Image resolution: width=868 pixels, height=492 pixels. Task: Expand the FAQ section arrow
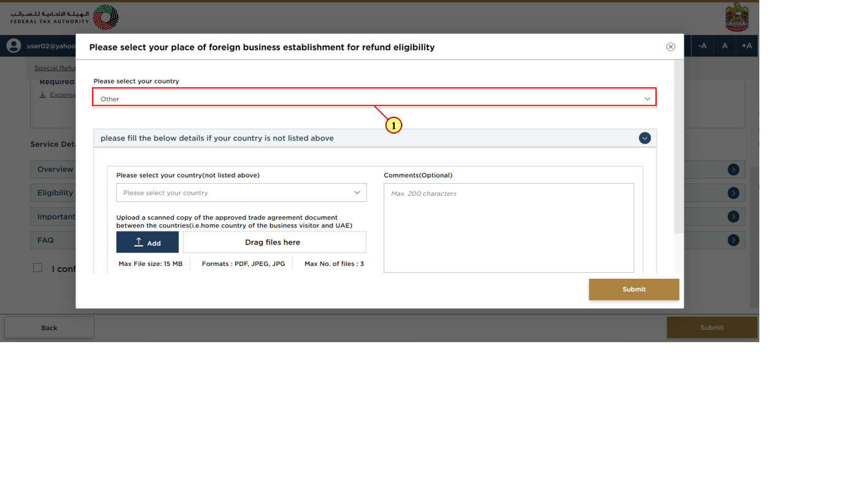pos(734,240)
